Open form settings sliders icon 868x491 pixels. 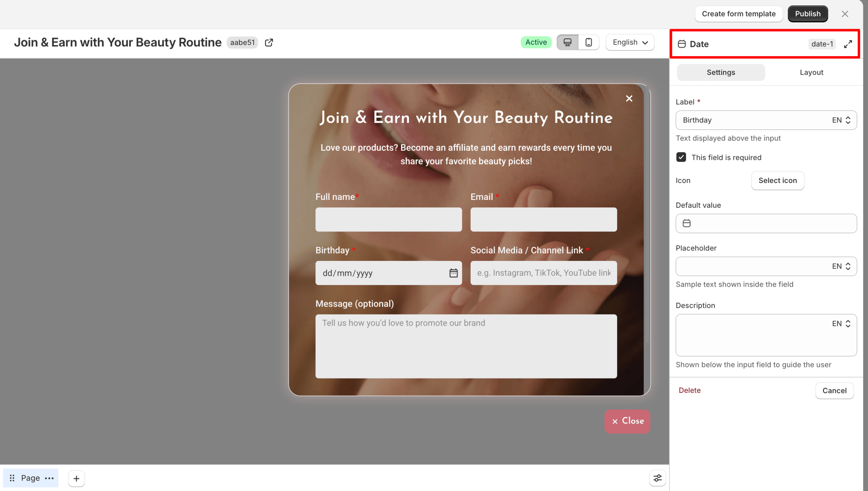[657, 478]
